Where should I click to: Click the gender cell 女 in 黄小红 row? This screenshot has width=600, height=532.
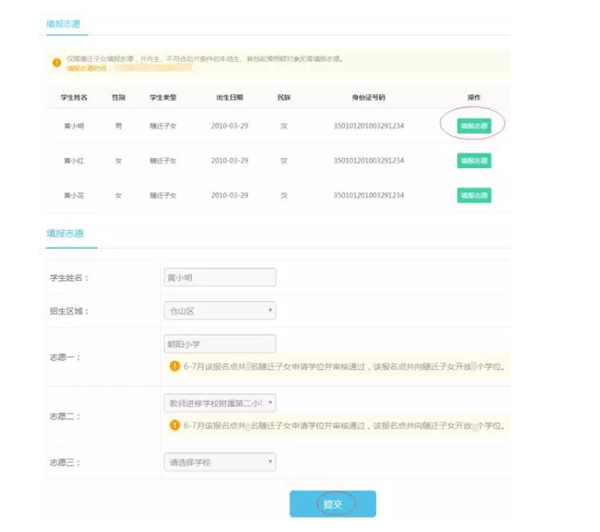tap(119, 161)
